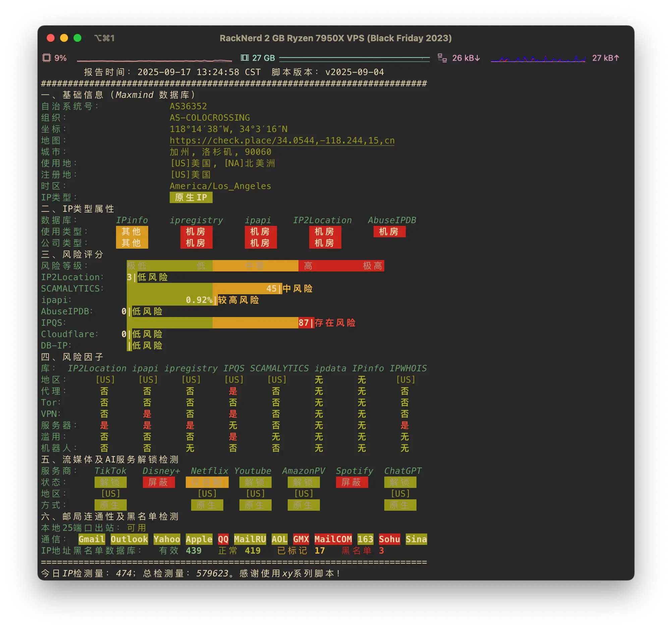Click the yellow minimize window button
The height and width of the screenshot is (630, 672).
pyautogui.click(x=64, y=38)
